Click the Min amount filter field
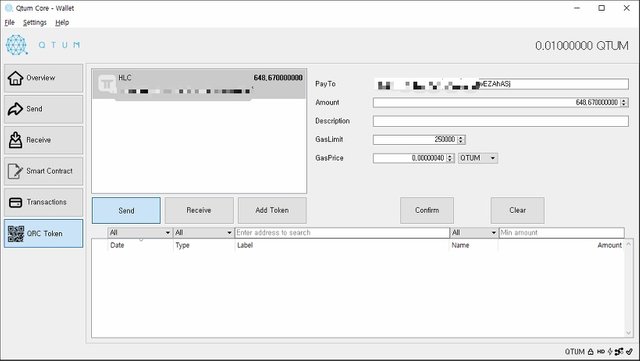The height and width of the screenshot is (361, 640). tap(562, 233)
